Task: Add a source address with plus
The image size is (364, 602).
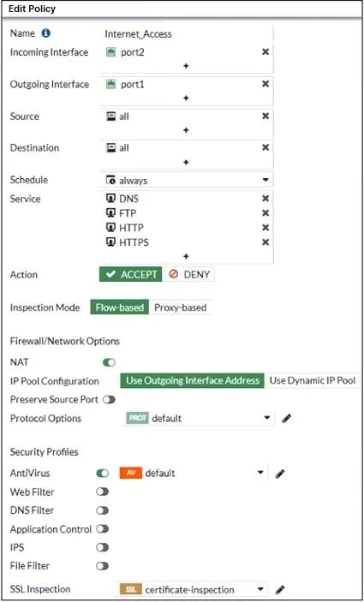Action: (186, 130)
